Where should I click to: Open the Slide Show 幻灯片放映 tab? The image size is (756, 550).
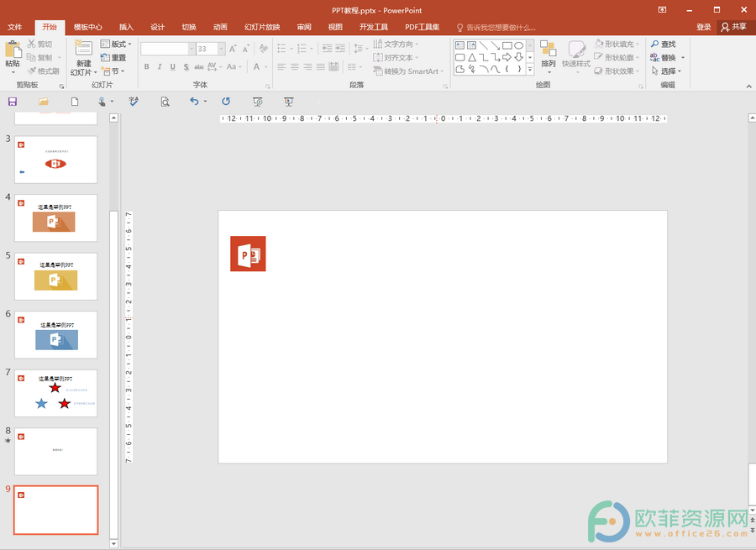coord(262,27)
